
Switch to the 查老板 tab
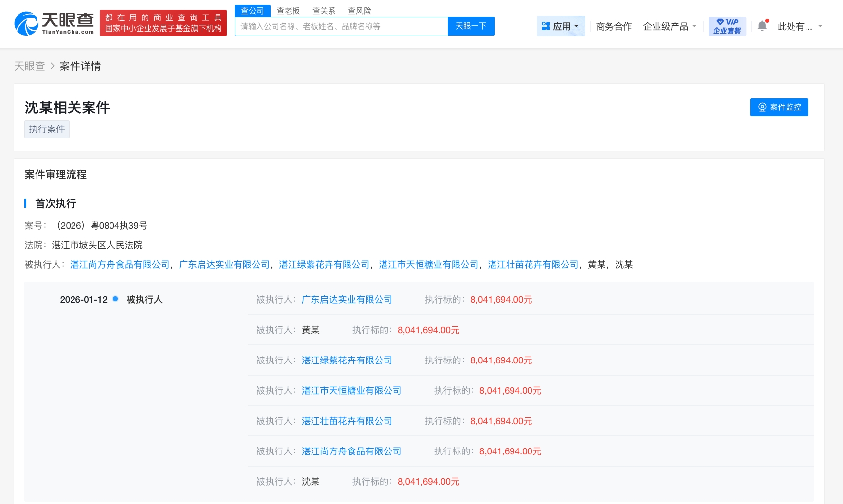tap(289, 10)
